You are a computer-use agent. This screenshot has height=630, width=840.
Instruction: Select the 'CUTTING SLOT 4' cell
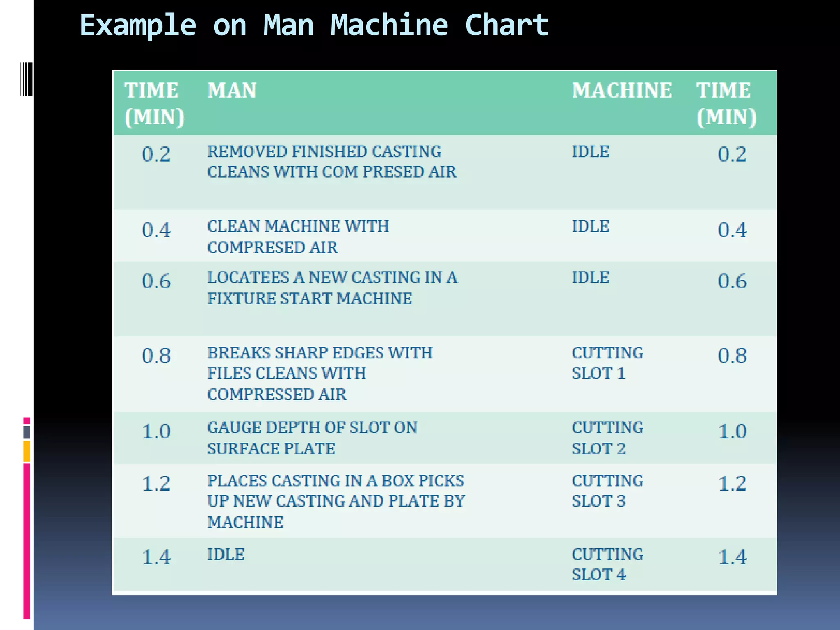607,564
